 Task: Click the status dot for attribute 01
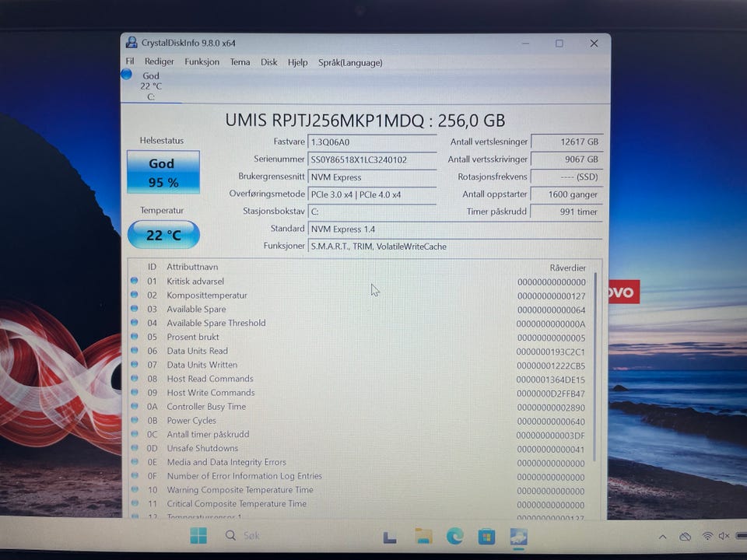pyautogui.click(x=135, y=281)
